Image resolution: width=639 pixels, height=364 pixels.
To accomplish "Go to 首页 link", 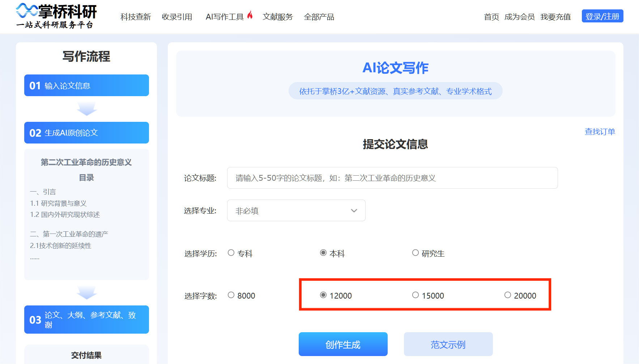I will 491,17.
